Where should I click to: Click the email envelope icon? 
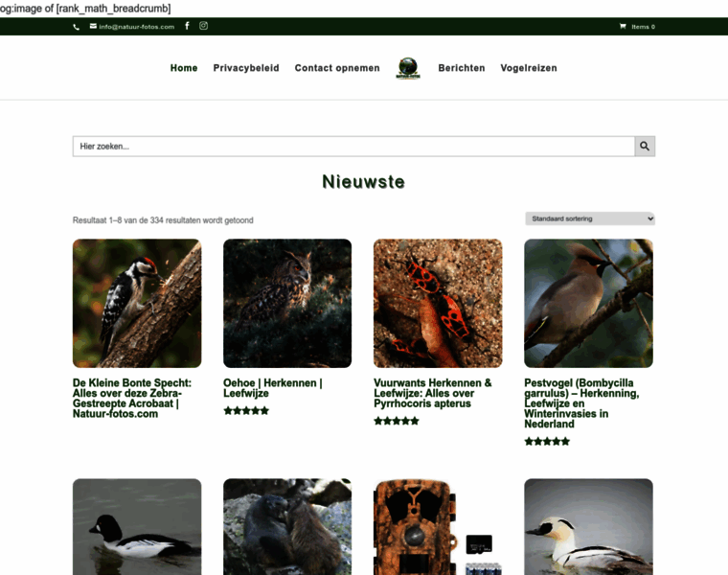93,26
